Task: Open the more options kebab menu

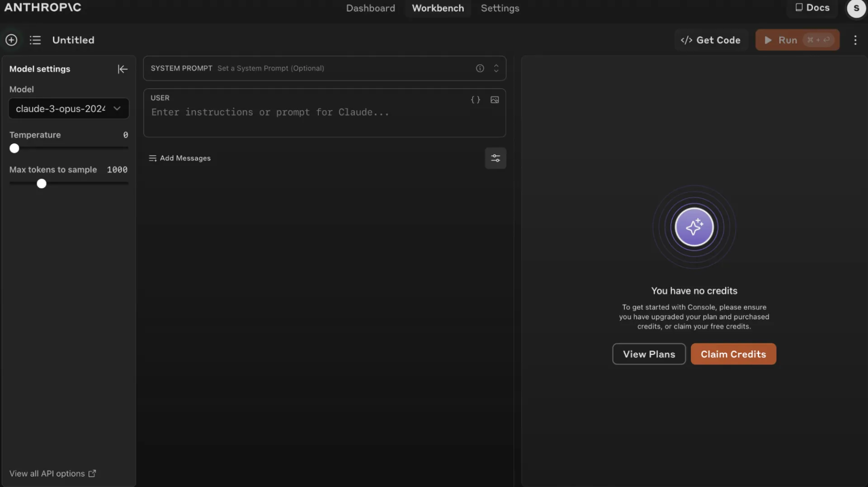Action: tap(855, 40)
